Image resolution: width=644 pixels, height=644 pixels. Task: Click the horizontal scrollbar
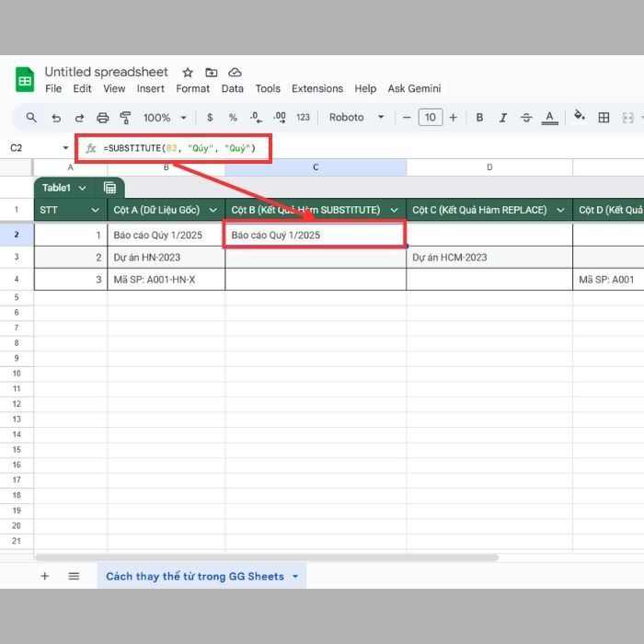[267, 558]
